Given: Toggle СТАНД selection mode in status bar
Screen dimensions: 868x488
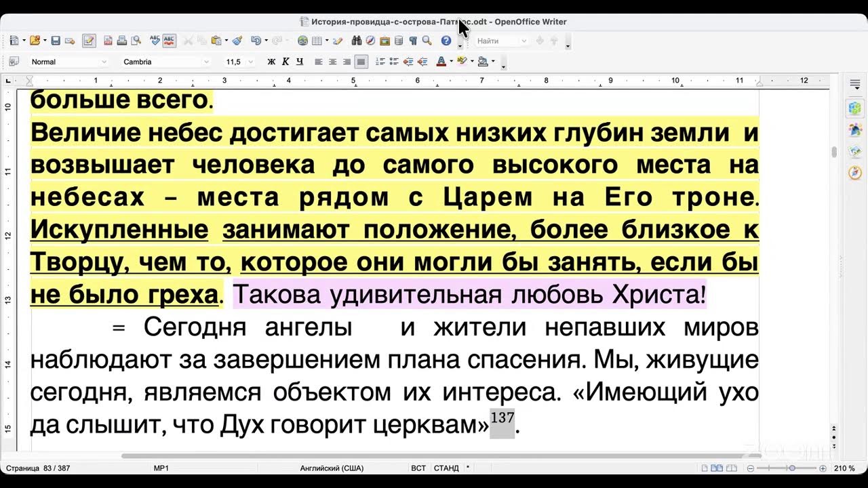Looking at the screenshot, I should tap(446, 468).
